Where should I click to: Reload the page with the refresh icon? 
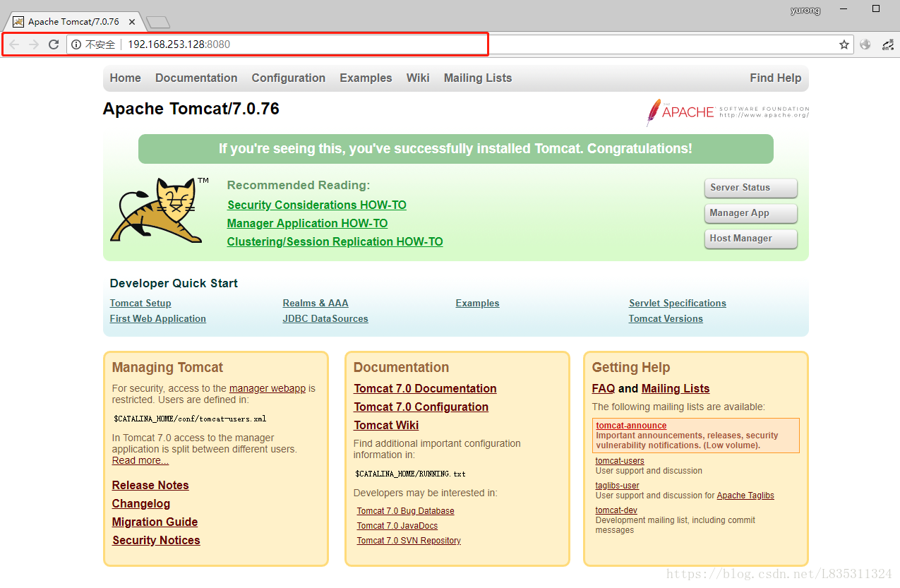(54, 44)
